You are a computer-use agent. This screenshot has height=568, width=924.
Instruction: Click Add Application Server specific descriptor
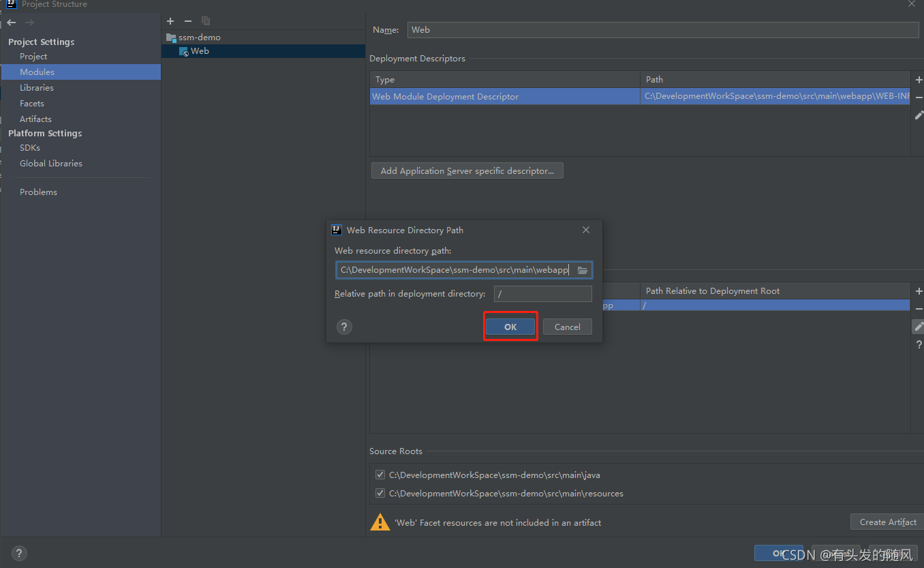467,170
